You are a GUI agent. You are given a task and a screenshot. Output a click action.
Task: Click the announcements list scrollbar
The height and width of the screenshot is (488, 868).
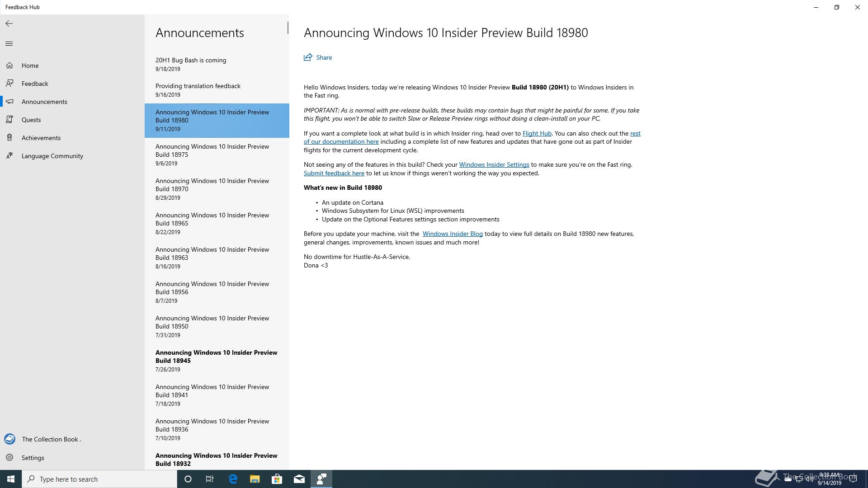click(288, 28)
